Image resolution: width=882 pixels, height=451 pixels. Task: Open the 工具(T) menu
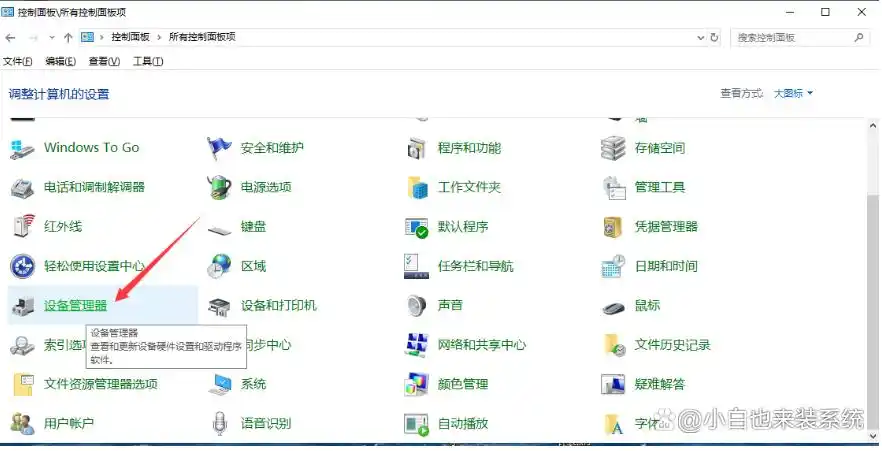[x=148, y=61]
